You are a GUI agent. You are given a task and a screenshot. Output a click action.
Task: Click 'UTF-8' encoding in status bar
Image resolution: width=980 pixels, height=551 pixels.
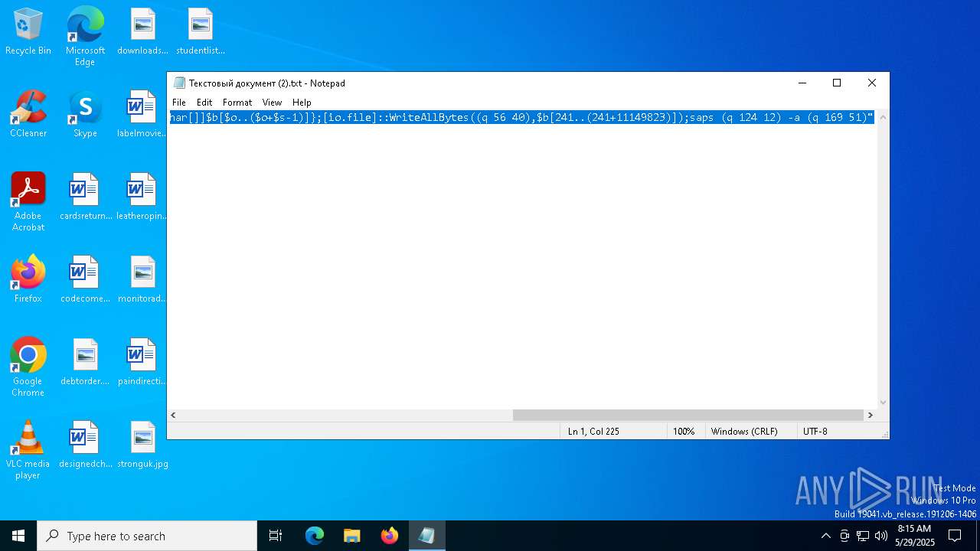[815, 432]
